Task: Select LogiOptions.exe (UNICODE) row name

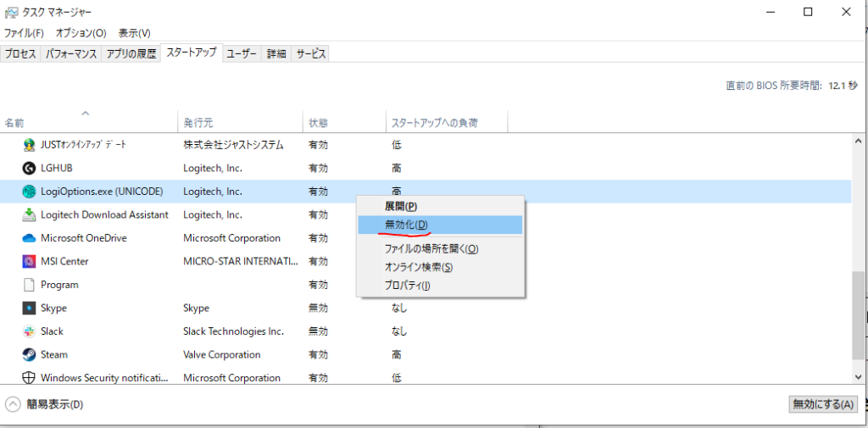Action: pos(102,192)
